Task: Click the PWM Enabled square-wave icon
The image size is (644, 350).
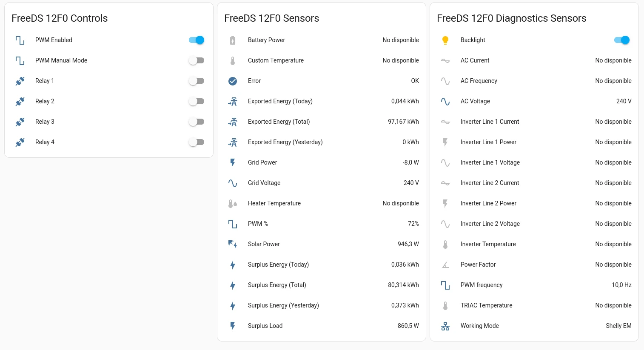Action: (x=20, y=40)
